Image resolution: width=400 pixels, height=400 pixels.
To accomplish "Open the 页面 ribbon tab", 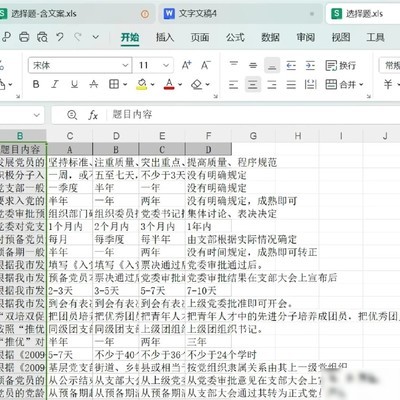I will tap(200, 37).
